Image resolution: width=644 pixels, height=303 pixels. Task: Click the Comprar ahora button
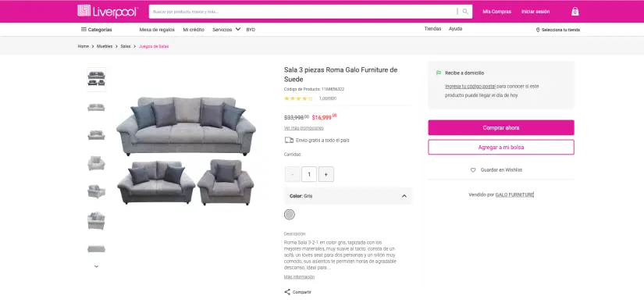(501, 128)
